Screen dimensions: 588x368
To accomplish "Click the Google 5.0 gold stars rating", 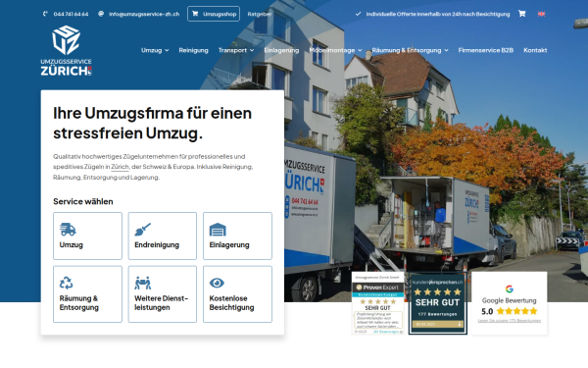I will pos(516,311).
